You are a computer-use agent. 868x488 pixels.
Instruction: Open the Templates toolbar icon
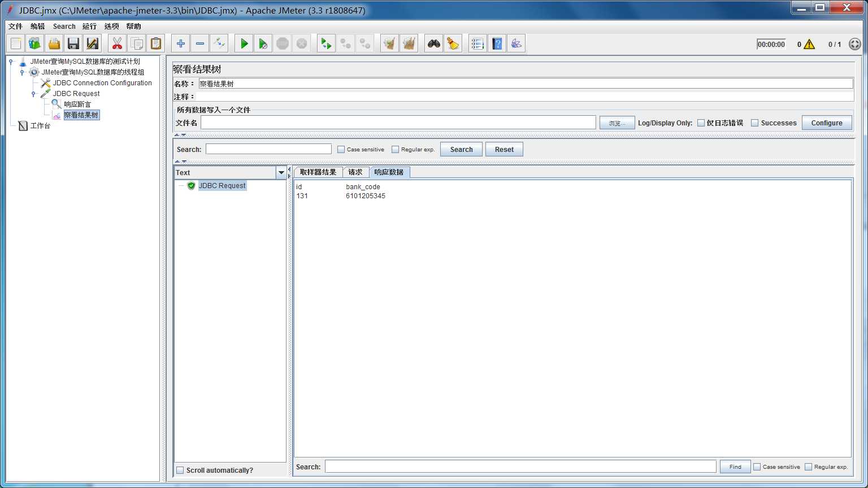pyautogui.click(x=35, y=43)
